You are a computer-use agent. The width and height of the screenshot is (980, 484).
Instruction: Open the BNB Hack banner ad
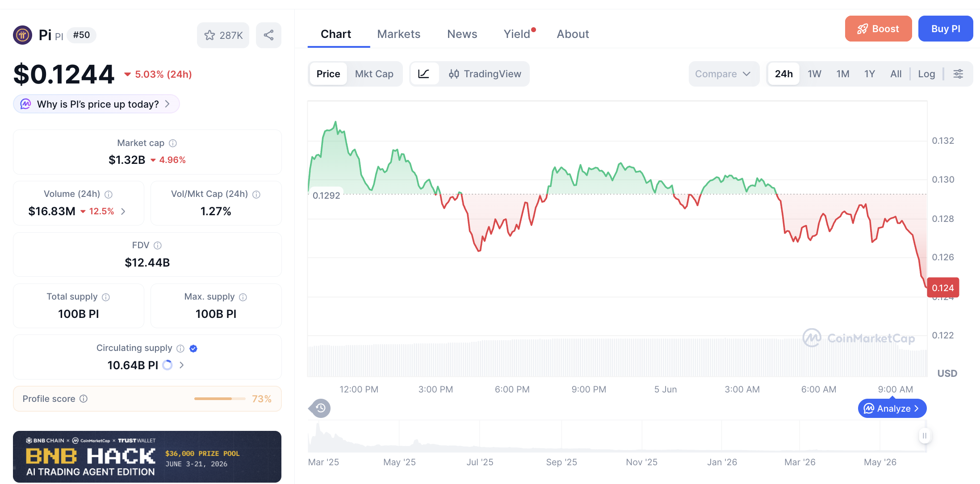point(147,456)
